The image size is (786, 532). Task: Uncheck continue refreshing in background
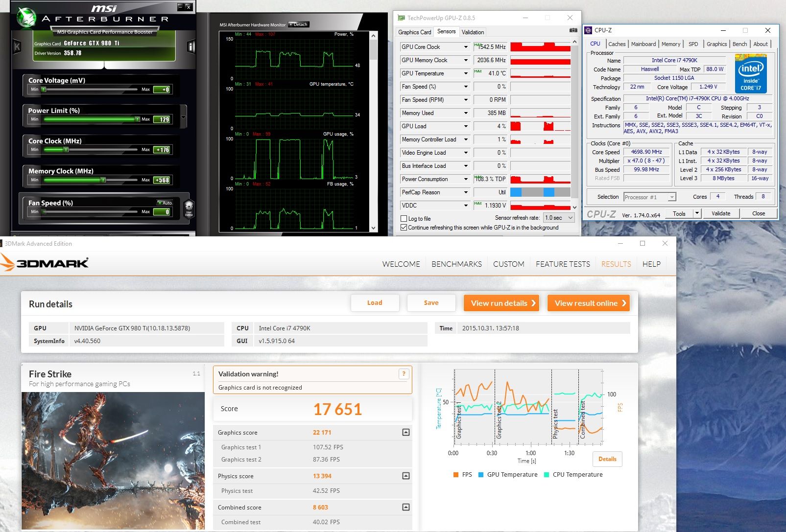point(404,228)
